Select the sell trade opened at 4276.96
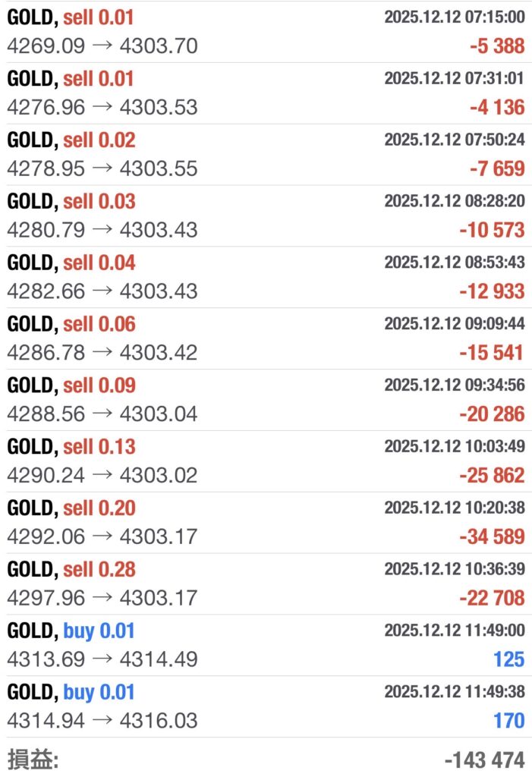 click(266, 93)
